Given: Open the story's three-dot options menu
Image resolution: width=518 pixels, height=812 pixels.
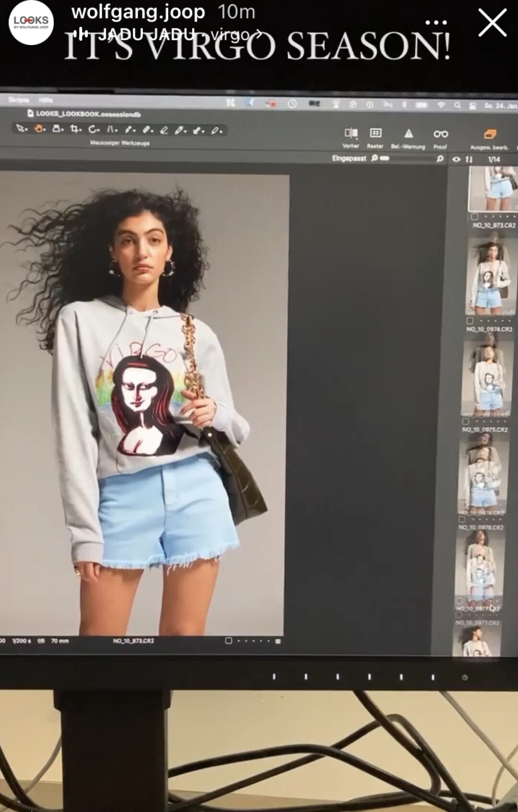Looking at the screenshot, I should tap(436, 22).
